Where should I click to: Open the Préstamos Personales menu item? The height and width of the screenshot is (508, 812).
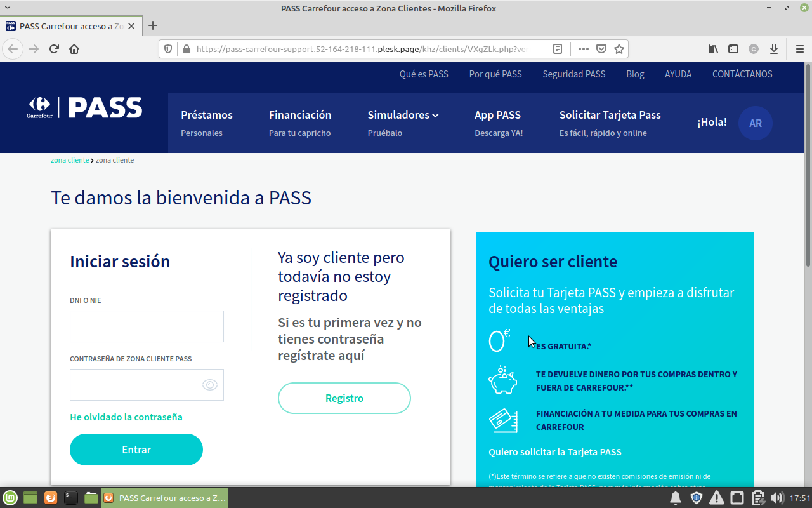coord(207,123)
